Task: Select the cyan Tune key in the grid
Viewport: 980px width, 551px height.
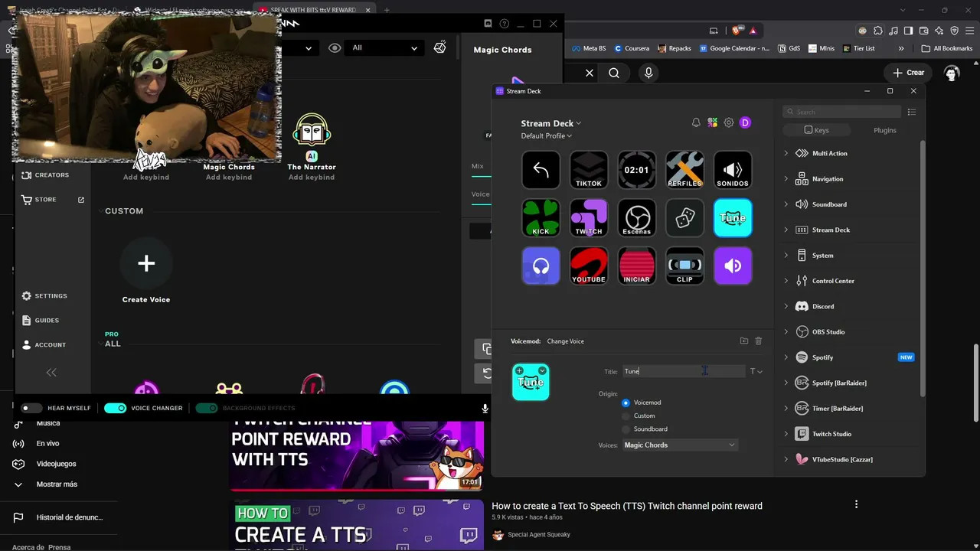Action: click(x=733, y=218)
